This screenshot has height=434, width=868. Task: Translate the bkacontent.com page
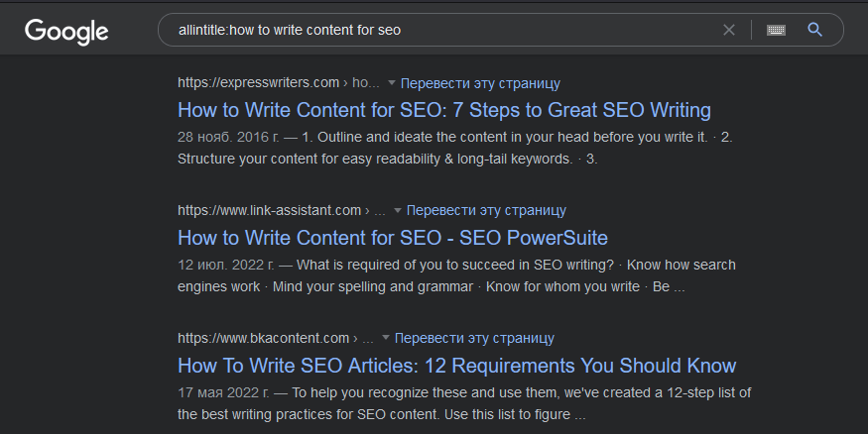(x=474, y=338)
